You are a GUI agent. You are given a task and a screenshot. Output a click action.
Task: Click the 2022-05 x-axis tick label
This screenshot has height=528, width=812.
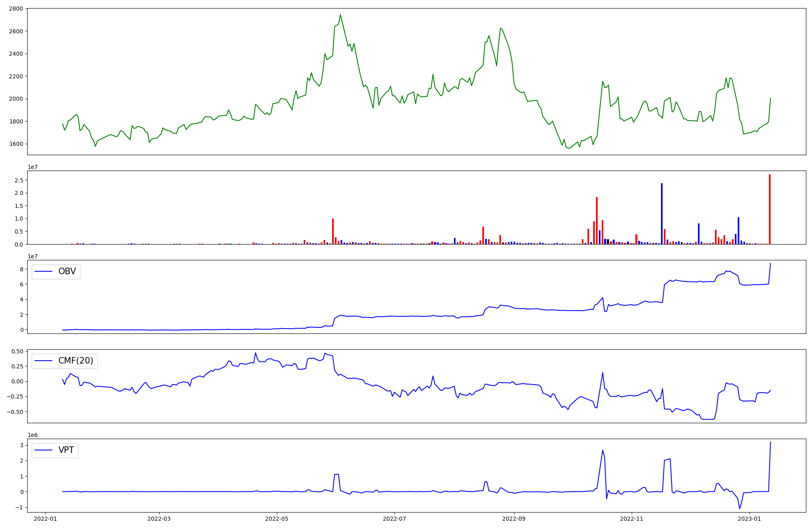point(277,519)
